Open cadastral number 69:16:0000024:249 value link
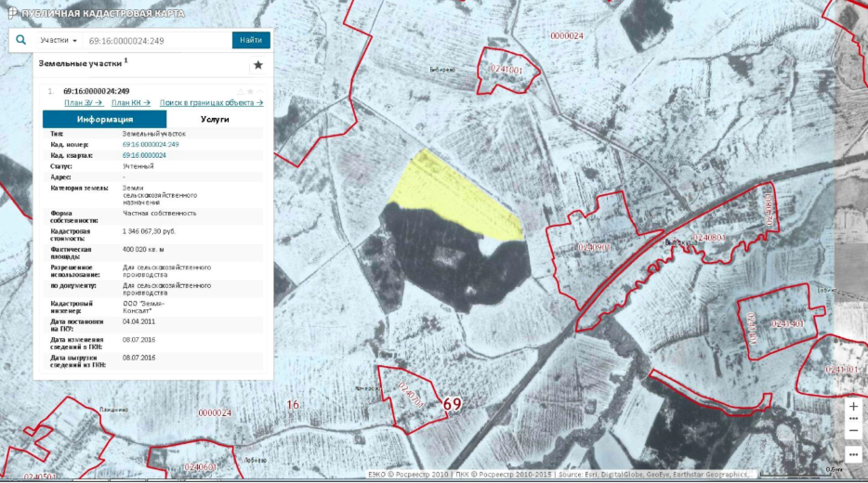 point(151,145)
